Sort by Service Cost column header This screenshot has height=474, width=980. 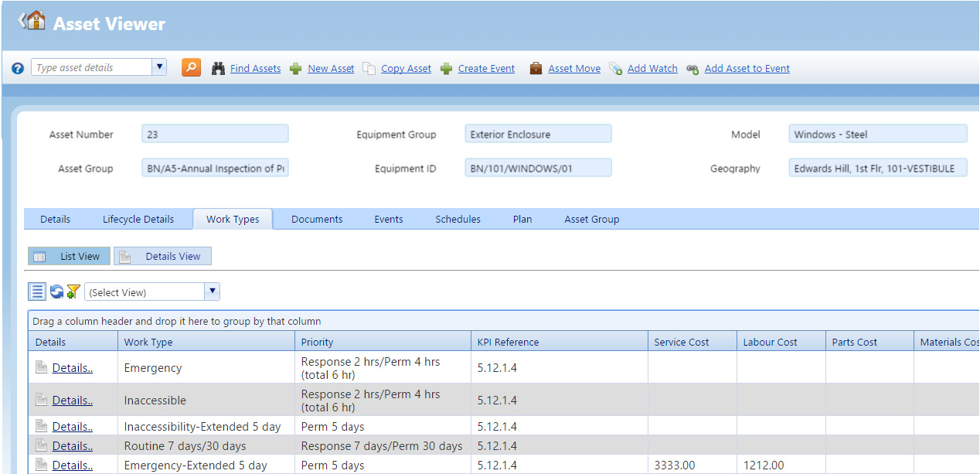pyautogui.click(x=692, y=342)
